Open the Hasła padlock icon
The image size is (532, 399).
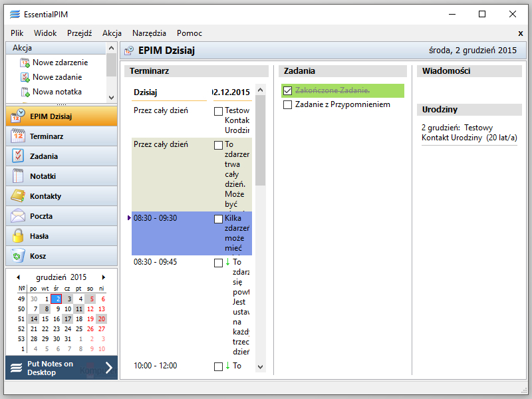pos(18,236)
